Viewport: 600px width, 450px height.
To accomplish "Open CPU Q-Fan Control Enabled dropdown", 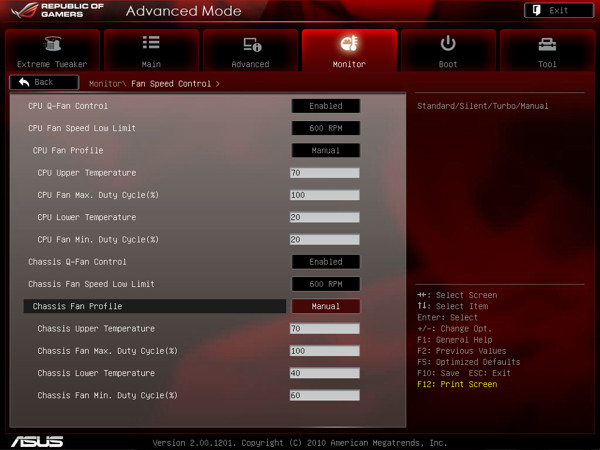I will 326,106.
